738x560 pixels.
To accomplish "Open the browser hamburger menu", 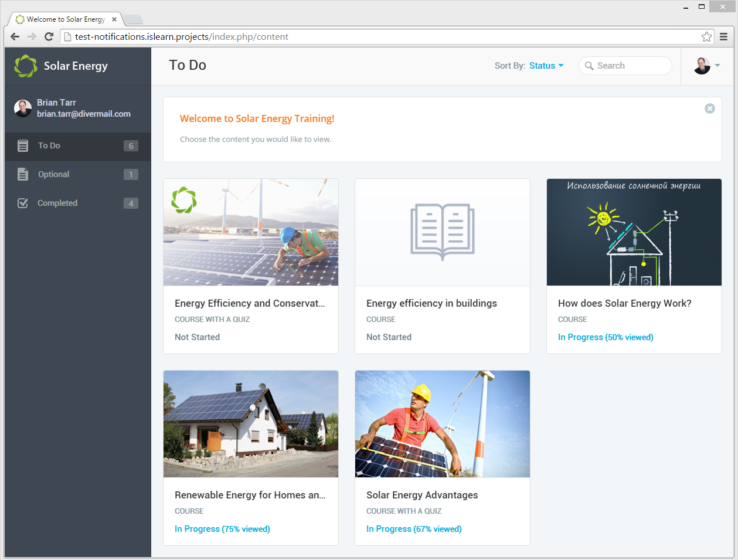I will 724,37.
